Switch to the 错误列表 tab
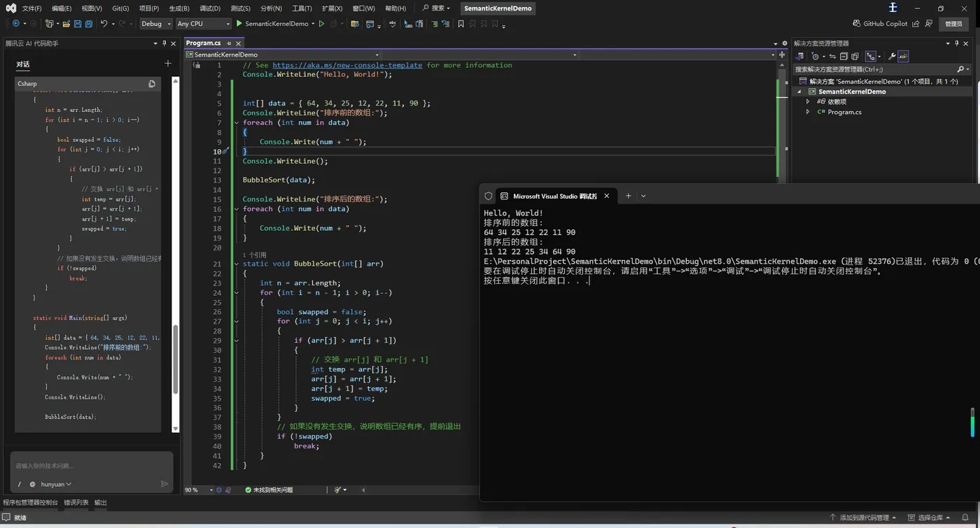980x528 pixels. (x=76, y=502)
